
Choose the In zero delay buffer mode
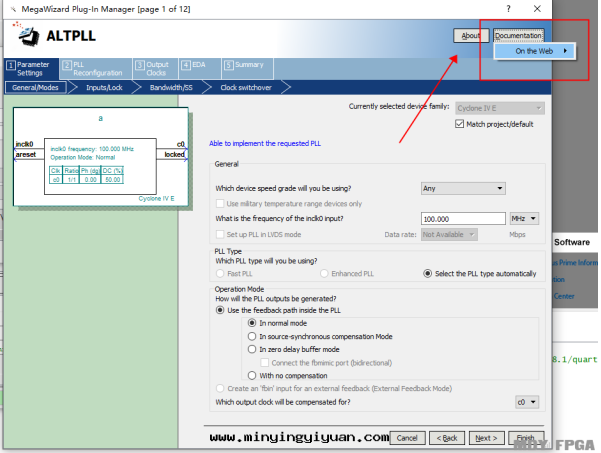[253, 349]
